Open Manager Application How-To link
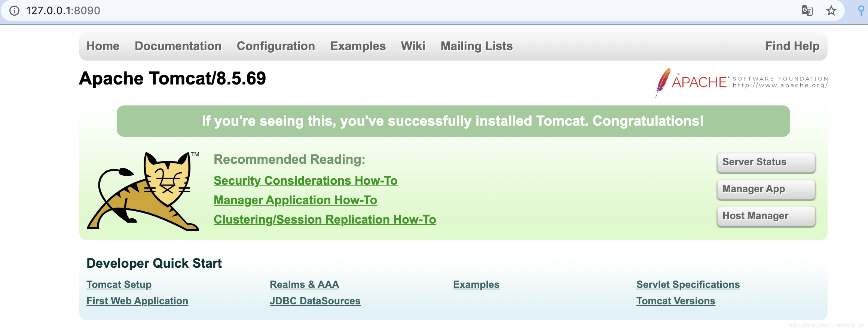 point(295,200)
